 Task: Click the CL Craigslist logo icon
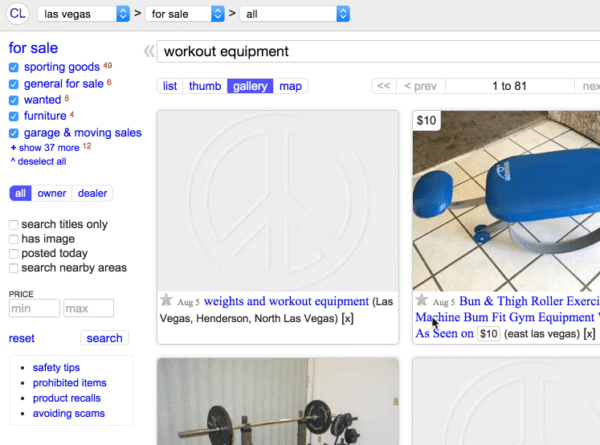click(17, 14)
